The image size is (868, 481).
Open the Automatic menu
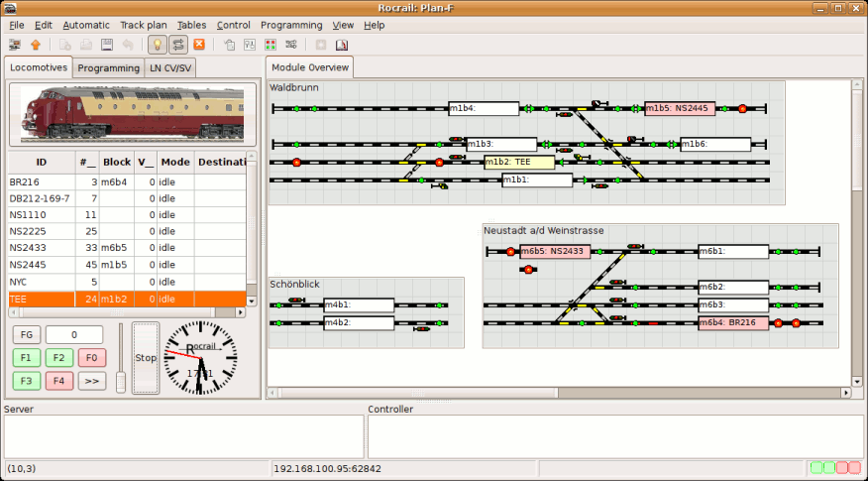[86, 25]
